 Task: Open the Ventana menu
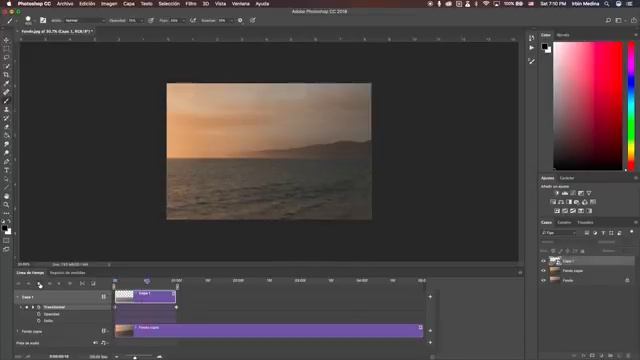(241, 4)
